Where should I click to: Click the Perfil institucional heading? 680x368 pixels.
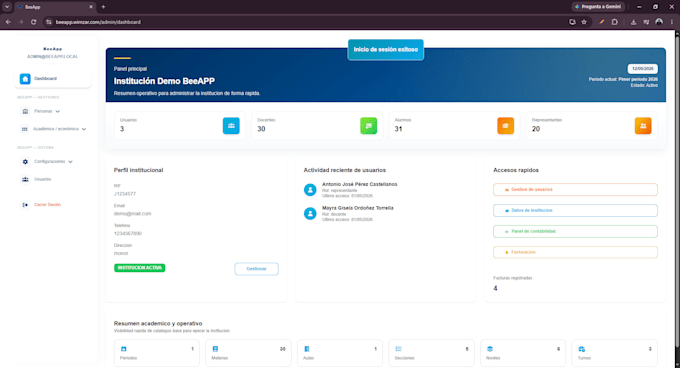pyautogui.click(x=138, y=170)
